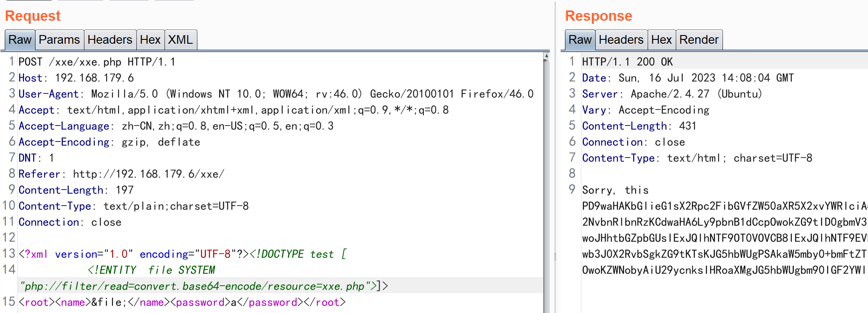The image size is (868, 313).
Task: Click the Accept header line in request
Action: pos(233,110)
